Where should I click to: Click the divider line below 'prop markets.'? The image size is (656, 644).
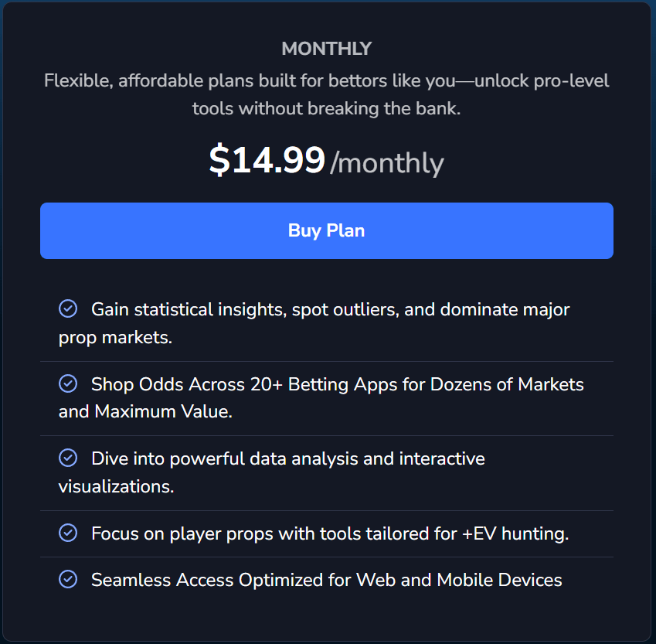point(326,361)
